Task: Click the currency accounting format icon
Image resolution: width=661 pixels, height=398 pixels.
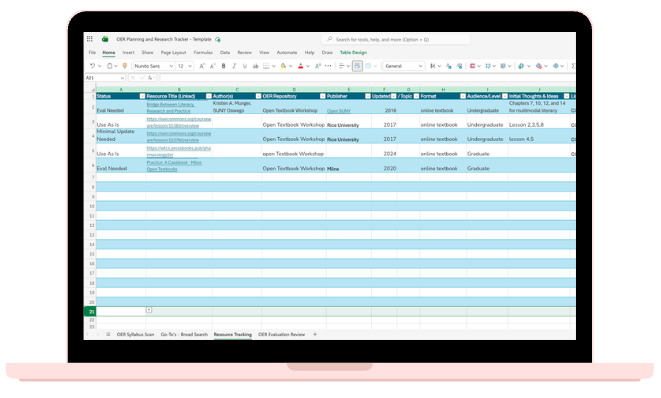Action: [x=433, y=66]
